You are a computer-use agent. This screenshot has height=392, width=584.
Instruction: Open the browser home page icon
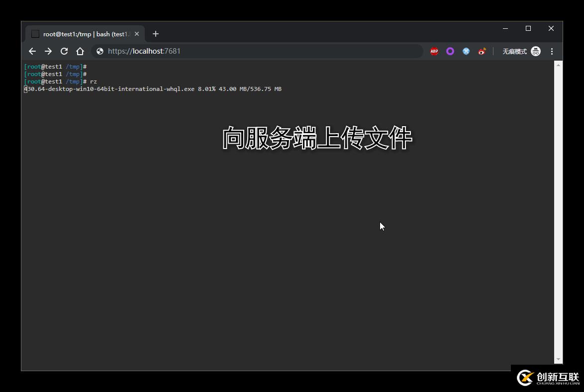(80, 51)
